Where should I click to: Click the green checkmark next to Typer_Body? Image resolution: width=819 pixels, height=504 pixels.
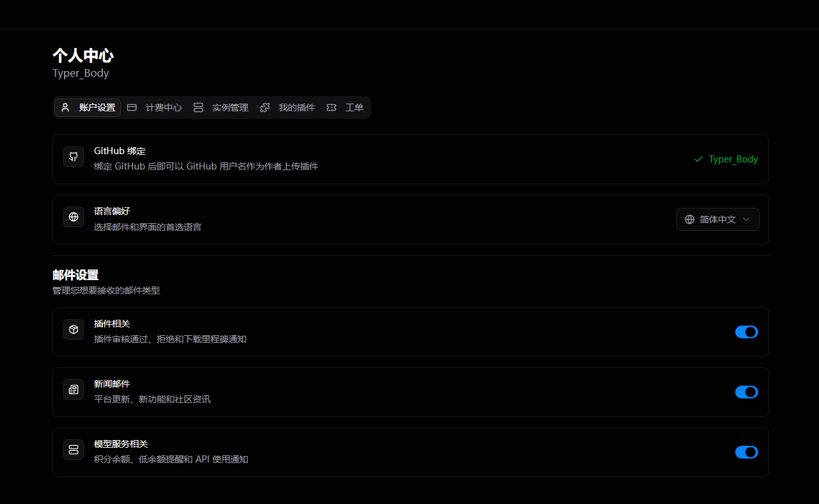[x=699, y=159]
